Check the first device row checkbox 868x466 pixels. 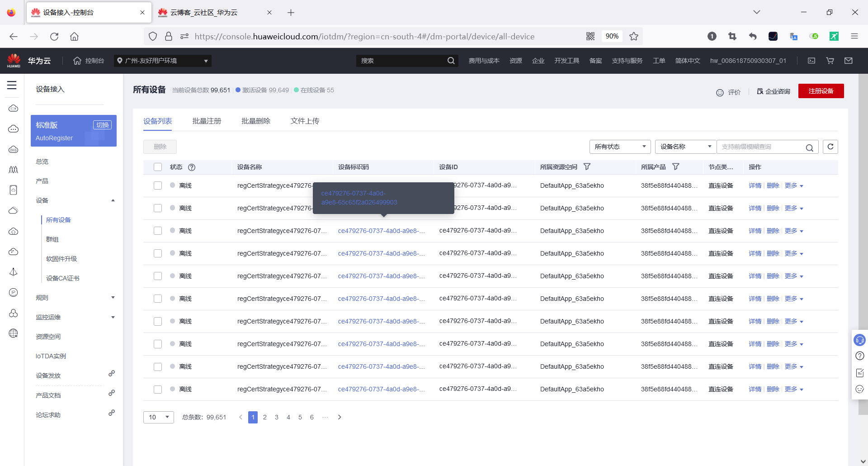click(158, 185)
